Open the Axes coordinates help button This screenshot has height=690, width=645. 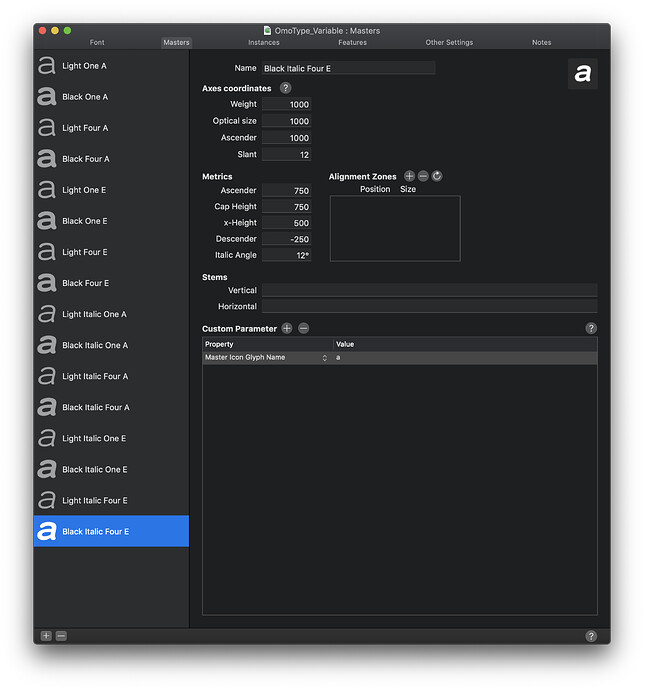pyautogui.click(x=286, y=88)
